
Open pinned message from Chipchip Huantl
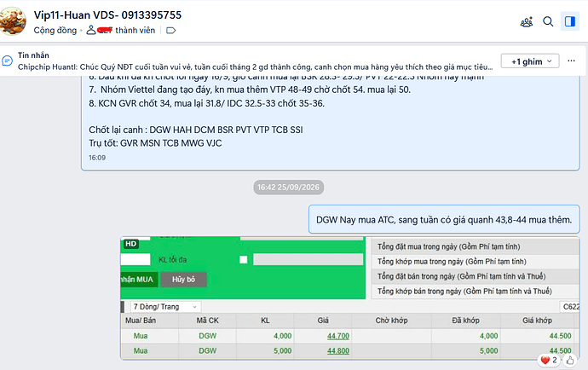[255, 67]
